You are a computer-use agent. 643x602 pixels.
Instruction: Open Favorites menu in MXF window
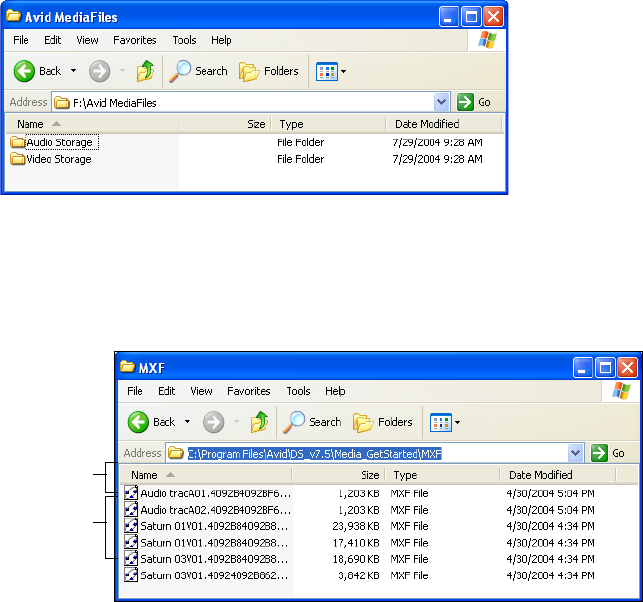249,391
